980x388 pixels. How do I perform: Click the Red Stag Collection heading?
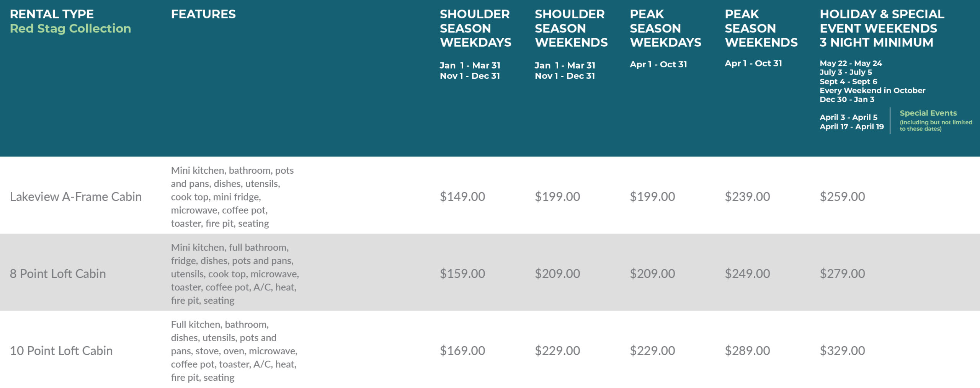(x=70, y=28)
